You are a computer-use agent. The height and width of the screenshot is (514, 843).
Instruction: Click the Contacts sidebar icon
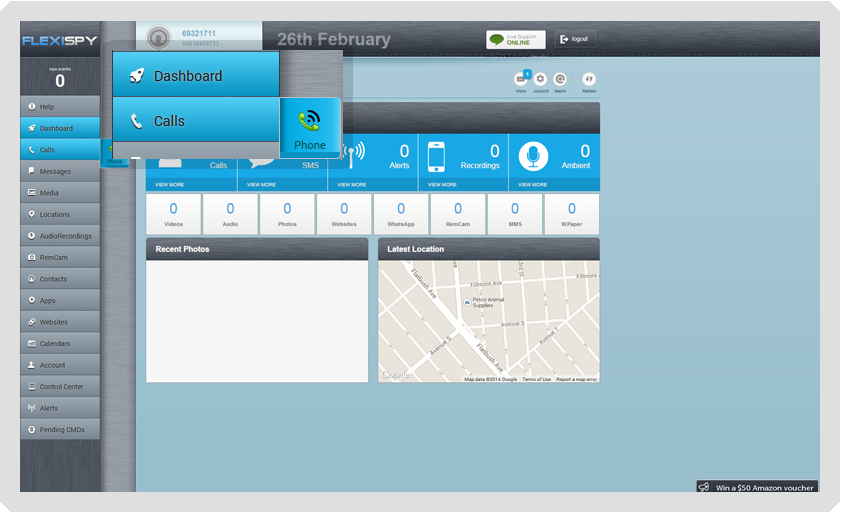tap(32, 279)
